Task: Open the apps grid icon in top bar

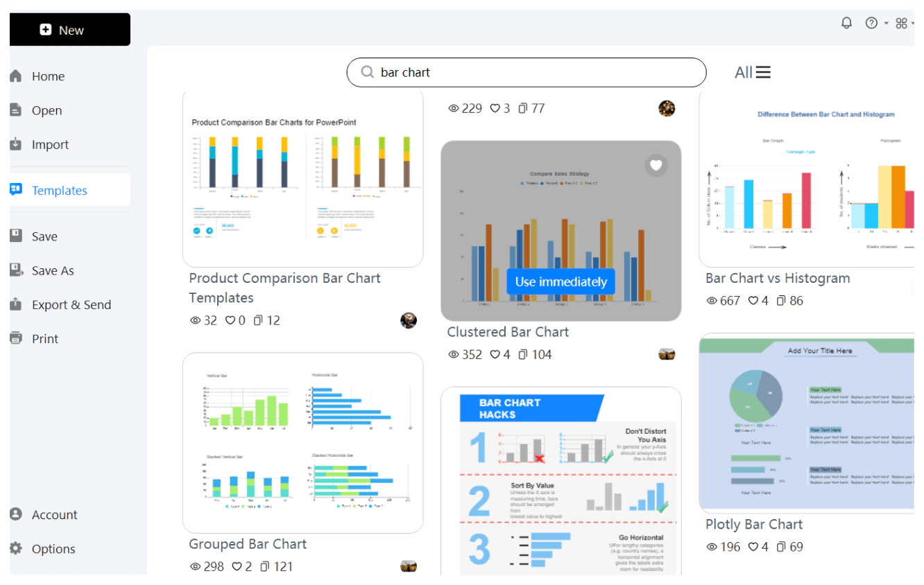Action: coord(901,23)
